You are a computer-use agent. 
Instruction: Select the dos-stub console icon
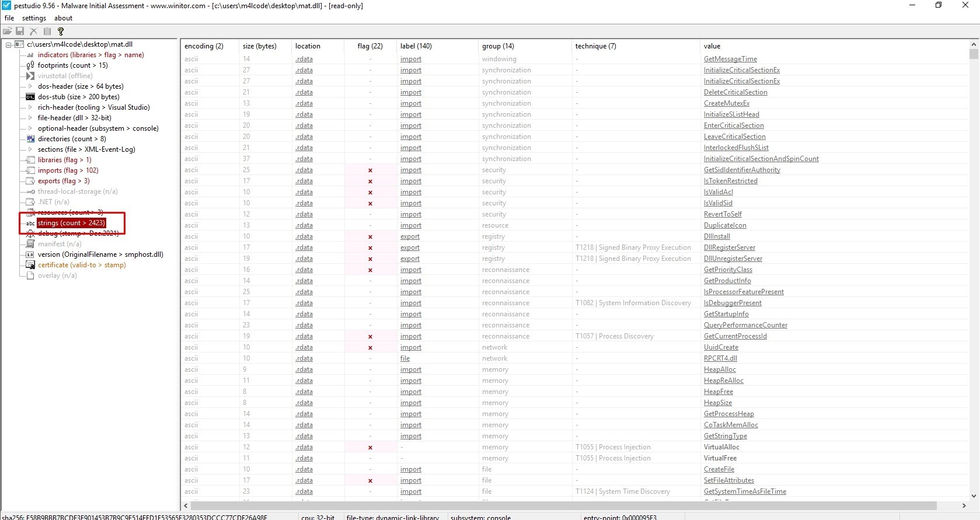[30, 97]
